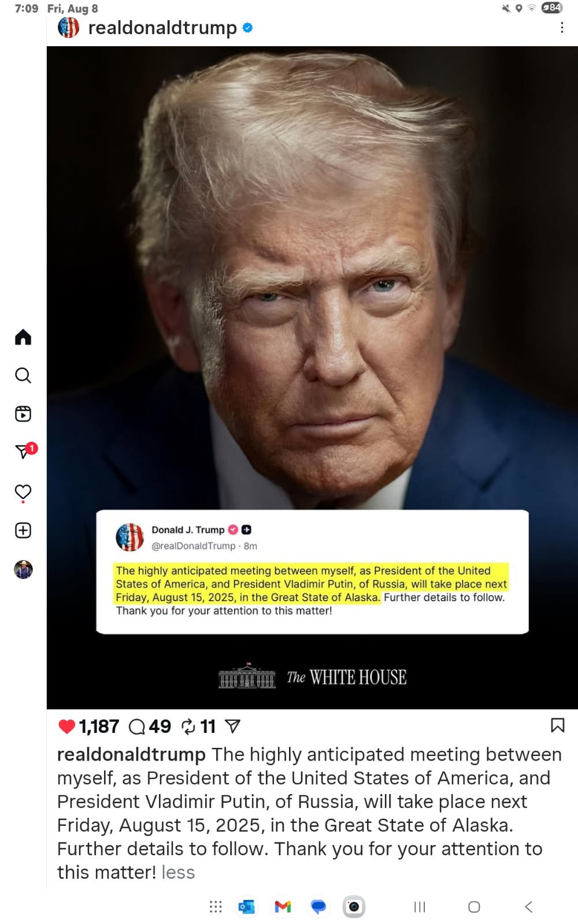Open the comments bubble showing 49
Screen dimensions: 578x924
(x=137, y=726)
